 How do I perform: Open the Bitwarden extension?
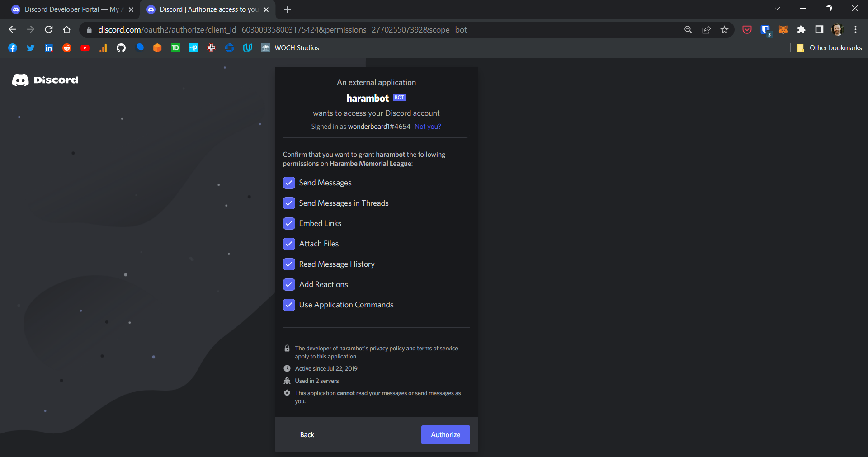pos(765,30)
